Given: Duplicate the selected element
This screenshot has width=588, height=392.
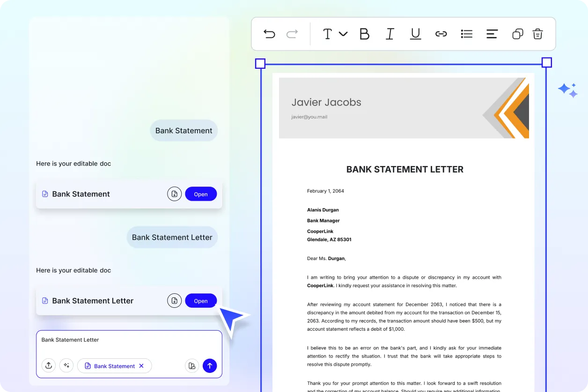Looking at the screenshot, I should coord(517,34).
